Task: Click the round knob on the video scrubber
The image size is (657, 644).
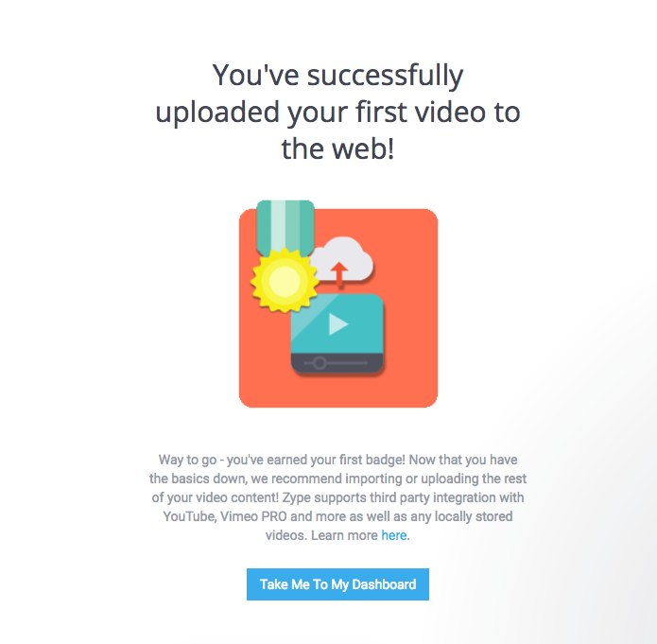Action: click(320, 363)
